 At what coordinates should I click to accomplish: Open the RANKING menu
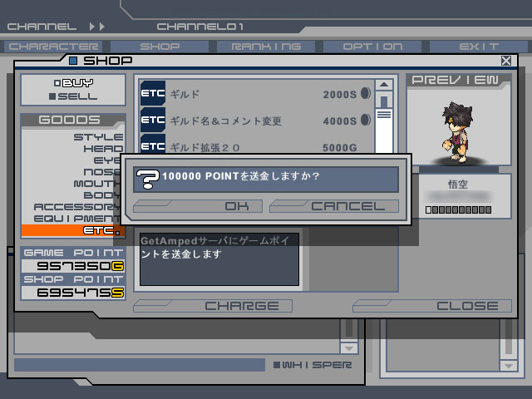coord(266,47)
